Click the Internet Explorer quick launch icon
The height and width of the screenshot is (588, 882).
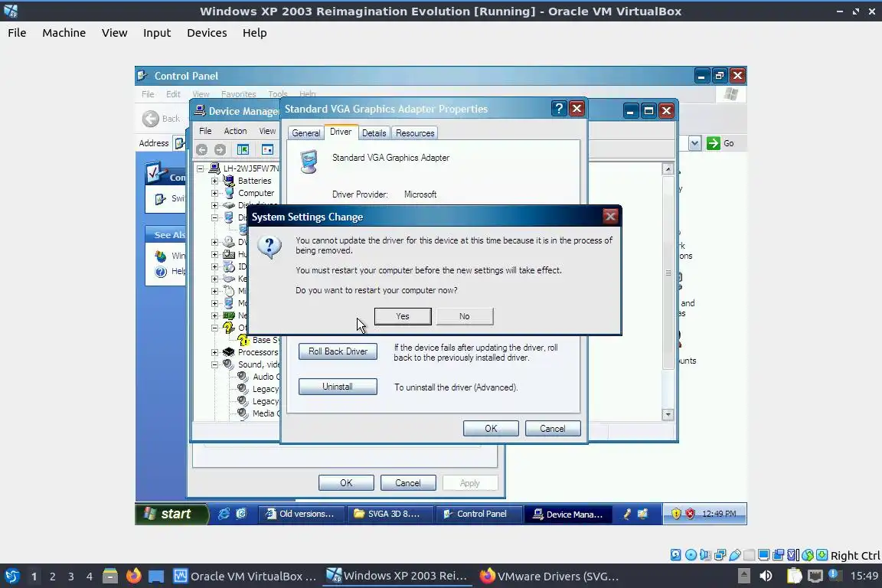pyautogui.click(x=224, y=514)
